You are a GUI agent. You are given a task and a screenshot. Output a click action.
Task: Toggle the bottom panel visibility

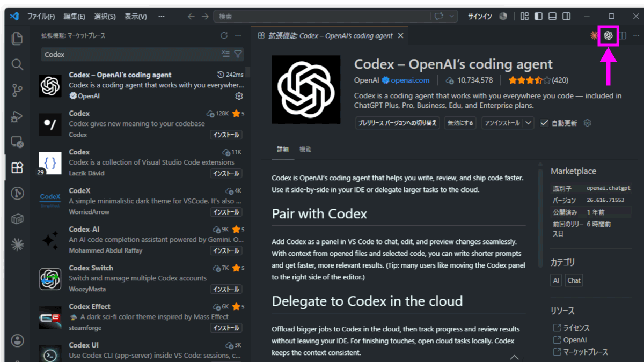(x=553, y=17)
